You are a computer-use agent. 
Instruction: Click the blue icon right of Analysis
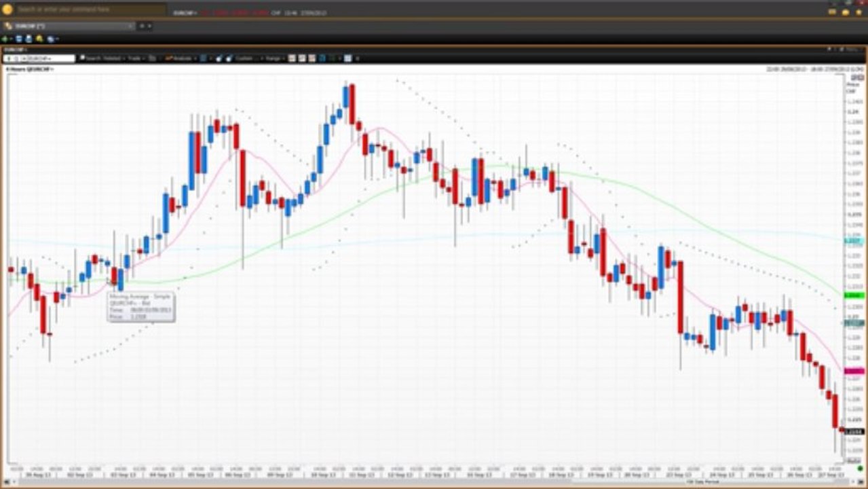203,58
